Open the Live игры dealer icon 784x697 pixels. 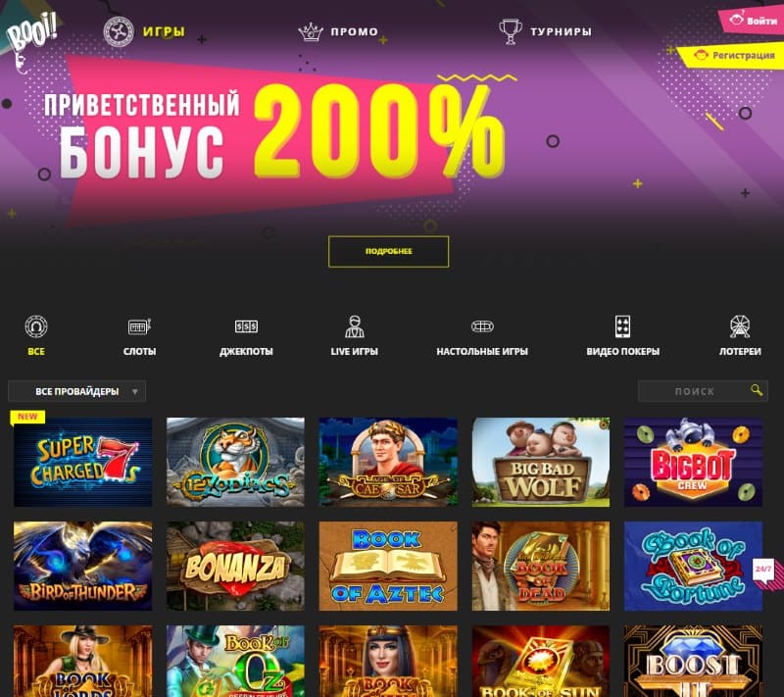point(355,326)
